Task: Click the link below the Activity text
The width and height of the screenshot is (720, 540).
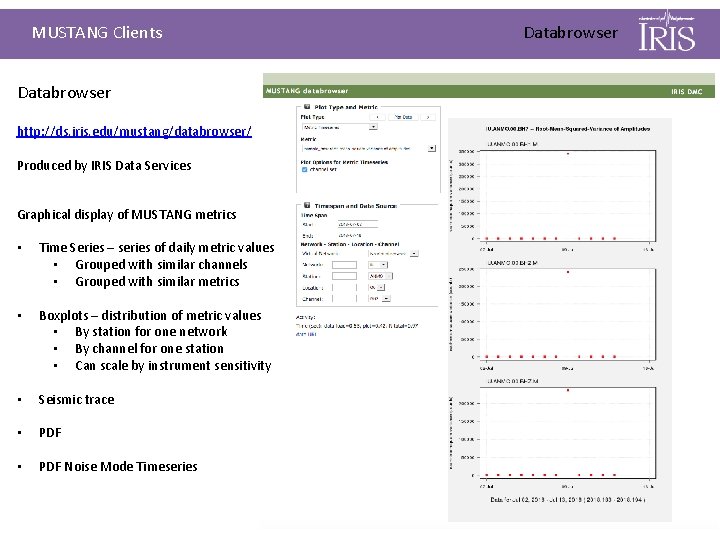Action: click(x=306, y=334)
